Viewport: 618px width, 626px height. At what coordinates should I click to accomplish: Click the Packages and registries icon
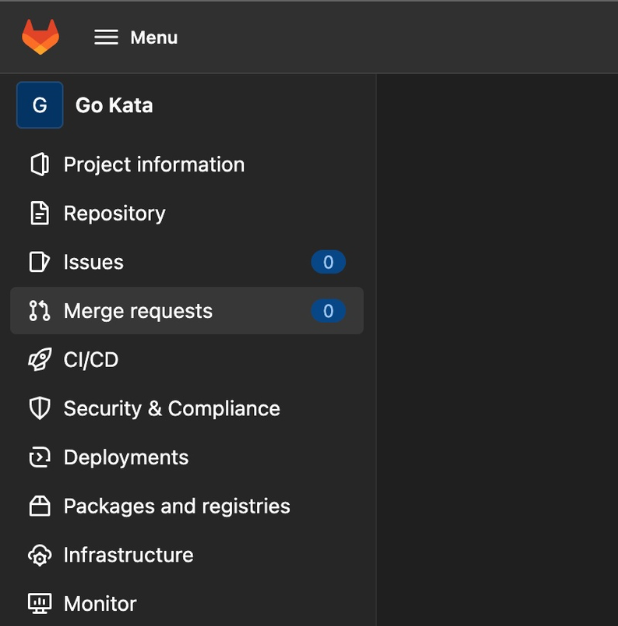(39, 506)
